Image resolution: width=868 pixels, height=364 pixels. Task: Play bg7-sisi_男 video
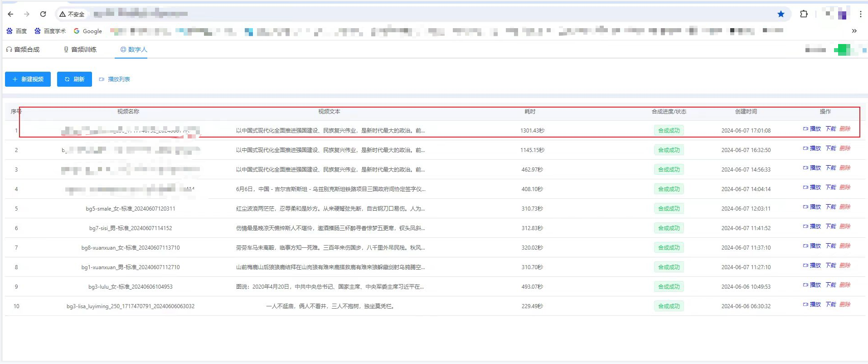pyautogui.click(x=812, y=226)
